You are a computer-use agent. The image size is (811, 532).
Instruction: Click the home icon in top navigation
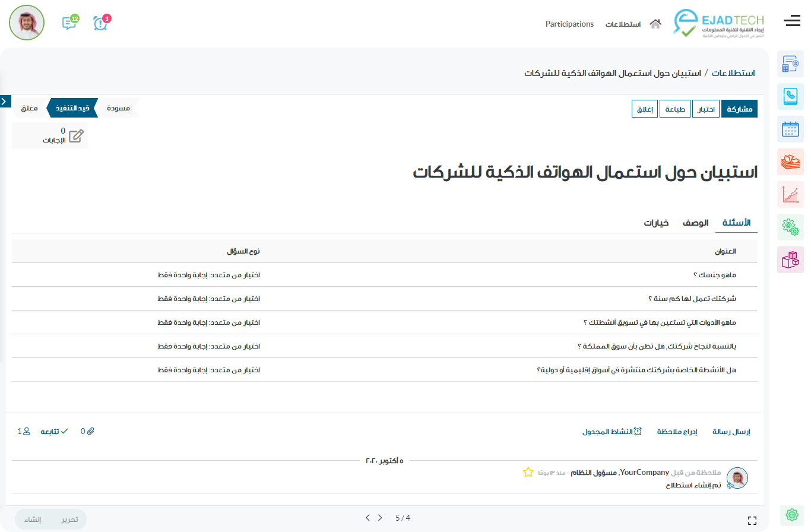(x=655, y=24)
